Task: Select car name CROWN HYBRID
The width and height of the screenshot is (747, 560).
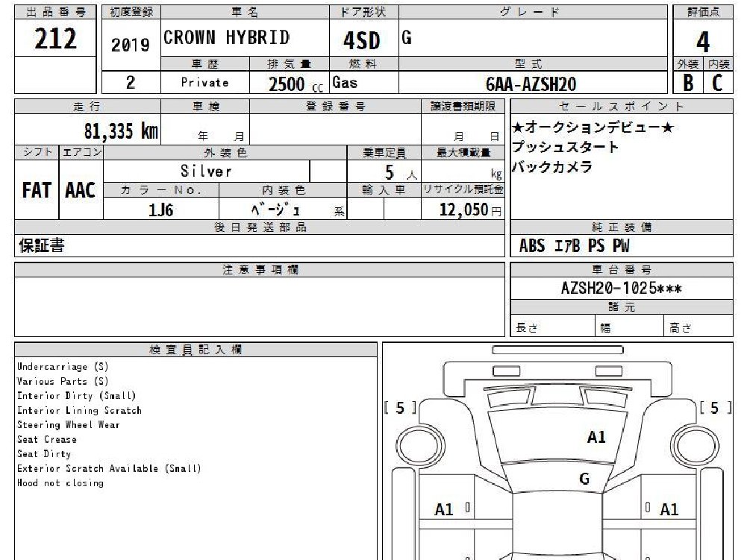Action: coord(226,37)
